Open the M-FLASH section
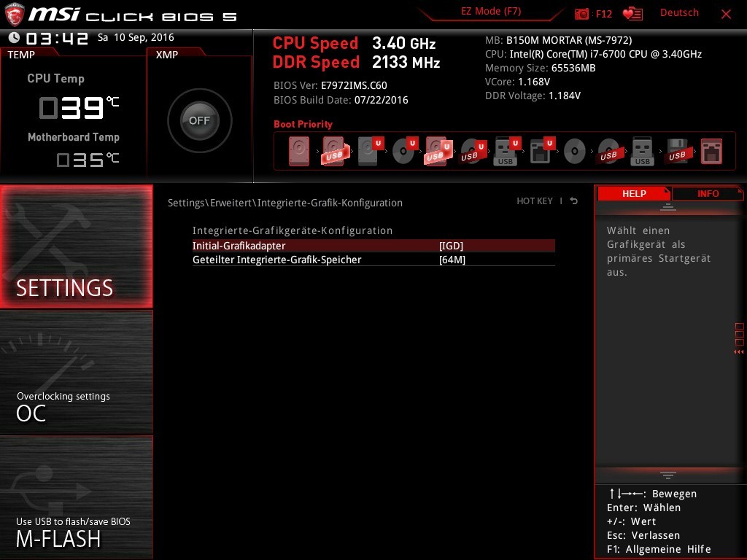 [x=76, y=497]
